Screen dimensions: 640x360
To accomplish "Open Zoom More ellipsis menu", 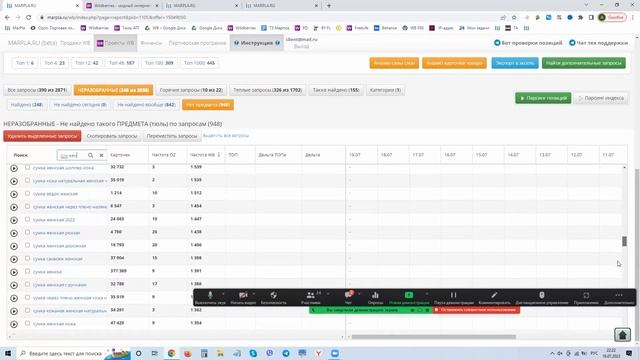I will [619, 298].
